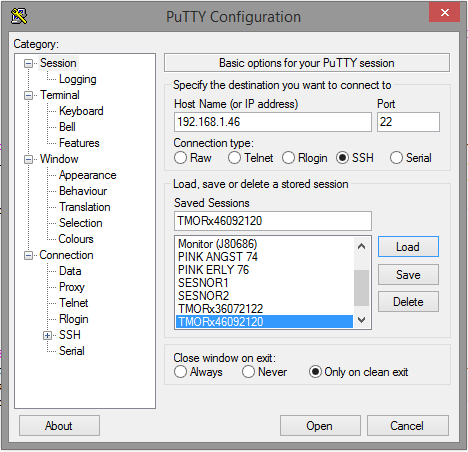Screen dimensions: 468x452
Task: Close the PuTTY Configuration window
Action: point(444,13)
